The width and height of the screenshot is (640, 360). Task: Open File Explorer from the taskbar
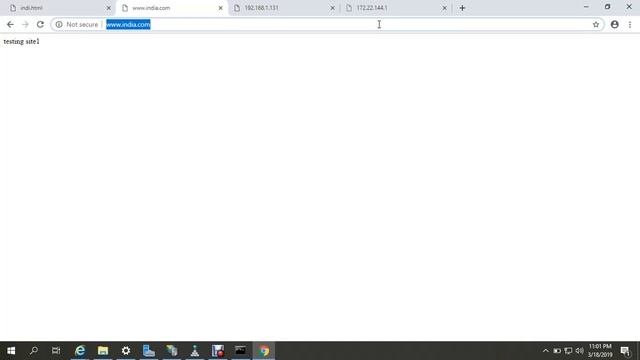tap(103, 351)
